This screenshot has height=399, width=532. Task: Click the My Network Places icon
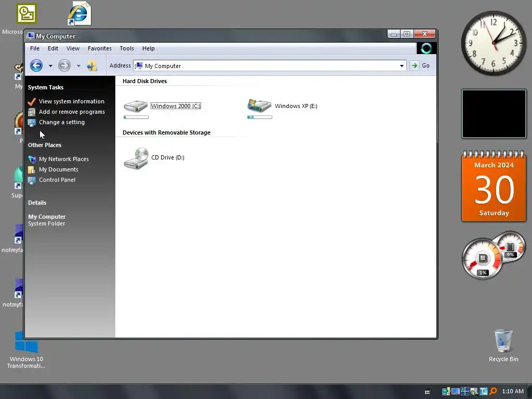(x=32, y=159)
